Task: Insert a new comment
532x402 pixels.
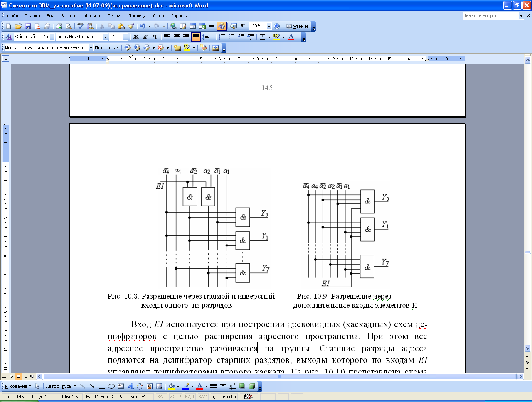Action: [177, 48]
